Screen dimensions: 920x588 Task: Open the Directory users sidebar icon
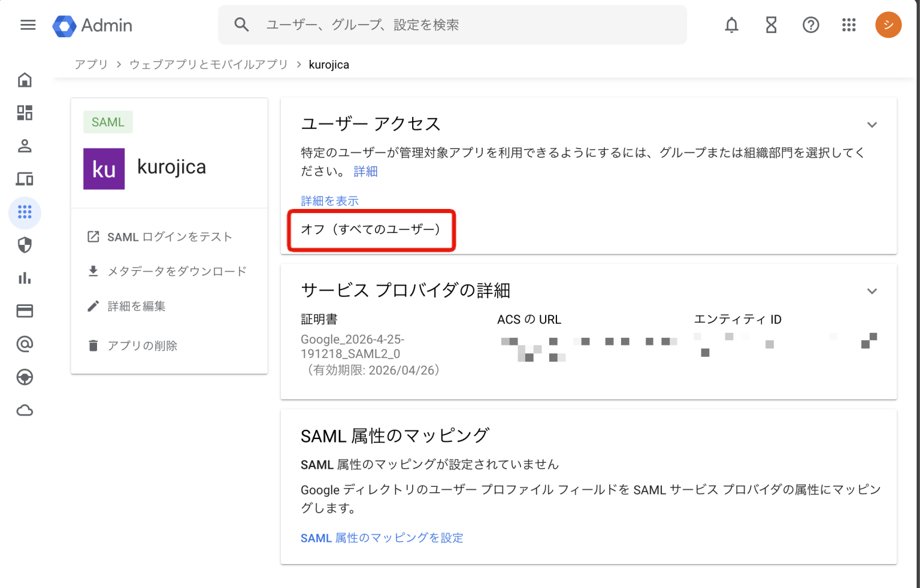coord(25,146)
